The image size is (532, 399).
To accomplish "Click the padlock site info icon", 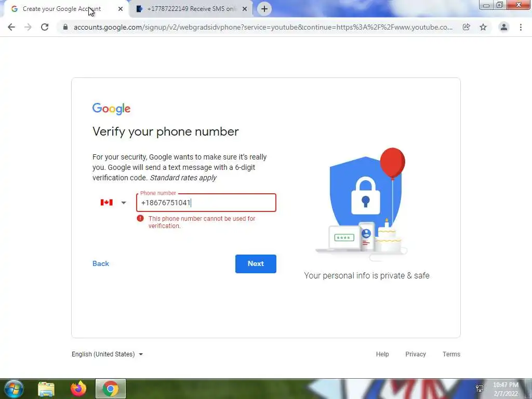I will pyautogui.click(x=65, y=27).
